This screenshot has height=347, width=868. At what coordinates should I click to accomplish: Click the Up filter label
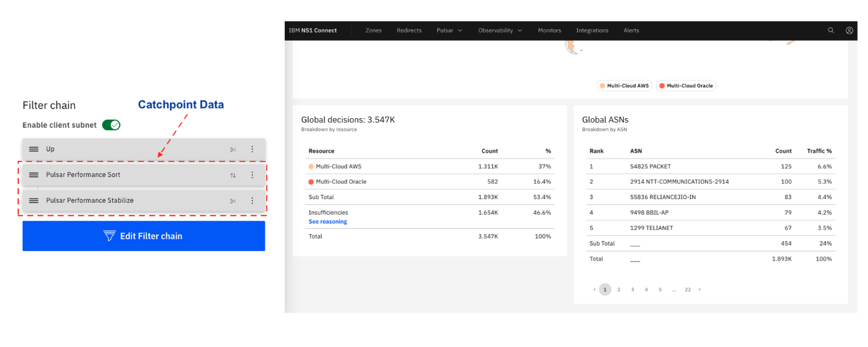click(x=50, y=149)
